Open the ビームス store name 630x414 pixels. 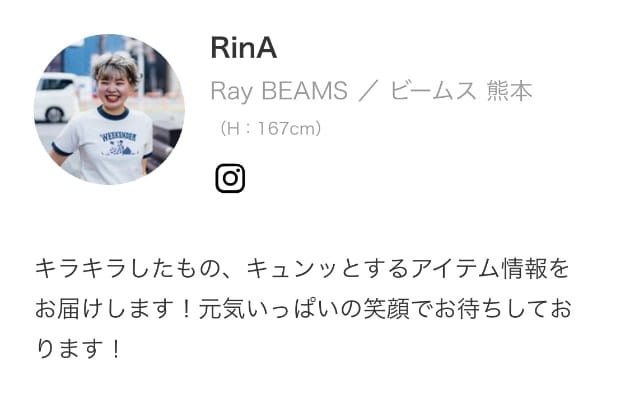[x=433, y=90]
